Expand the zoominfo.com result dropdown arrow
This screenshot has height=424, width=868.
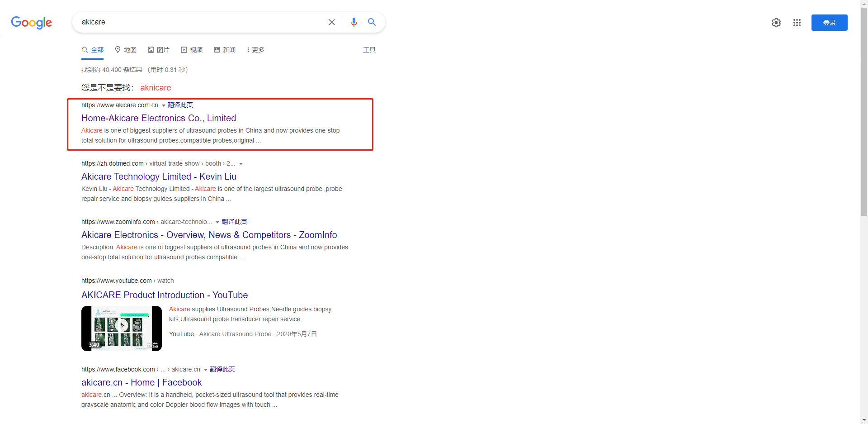pos(217,222)
